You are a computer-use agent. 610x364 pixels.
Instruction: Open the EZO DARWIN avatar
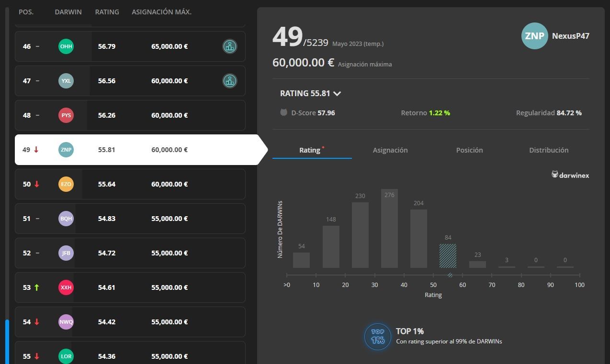coord(66,184)
